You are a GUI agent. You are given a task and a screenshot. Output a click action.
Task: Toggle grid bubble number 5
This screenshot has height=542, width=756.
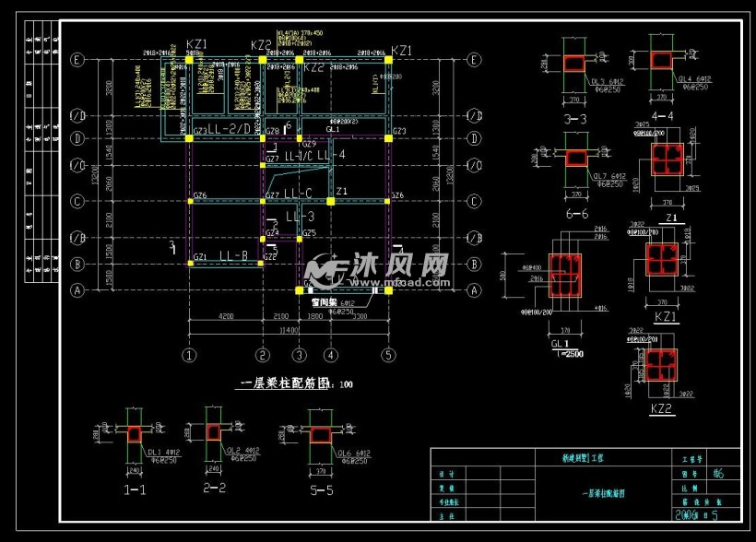click(387, 352)
